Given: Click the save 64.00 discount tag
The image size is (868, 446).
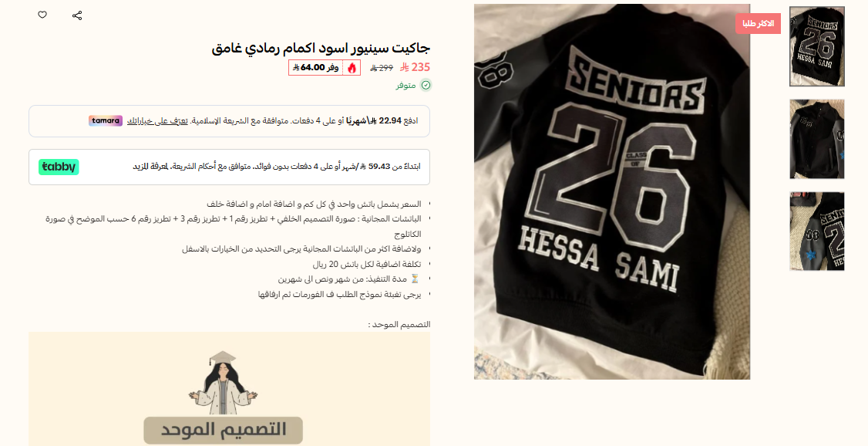Looking at the screenshot, I should (x=317, y=68).
